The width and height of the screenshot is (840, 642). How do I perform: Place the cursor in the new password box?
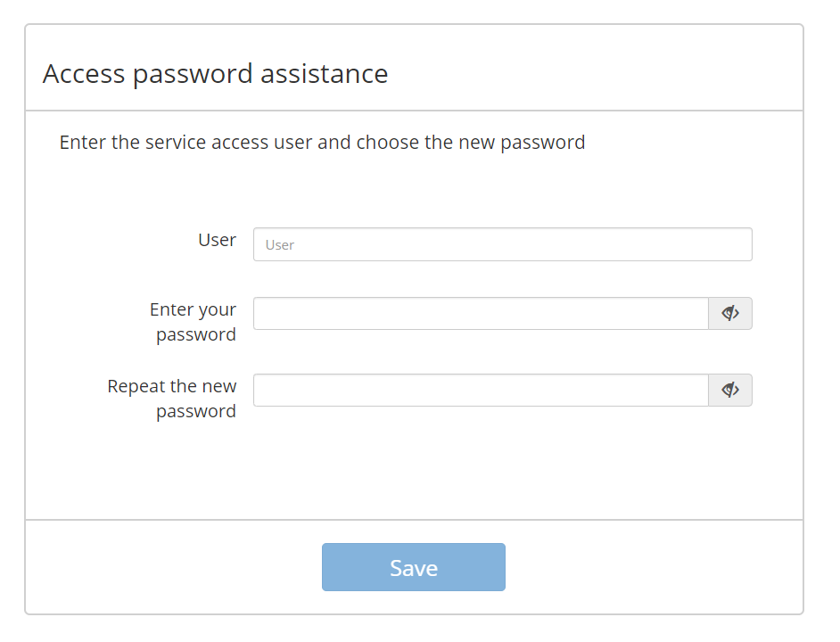481,314
